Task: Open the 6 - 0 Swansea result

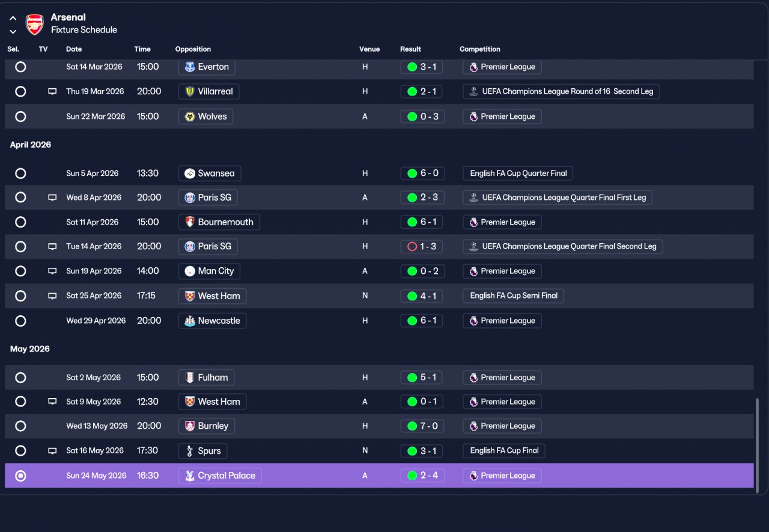Action: [x=422, y=173]
